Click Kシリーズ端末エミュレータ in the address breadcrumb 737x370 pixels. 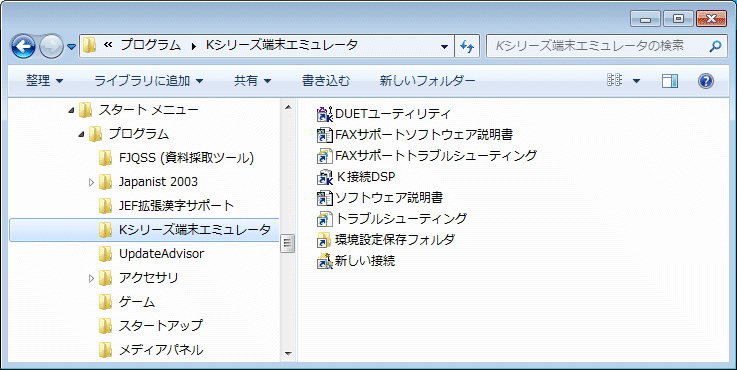coord(282,45)
